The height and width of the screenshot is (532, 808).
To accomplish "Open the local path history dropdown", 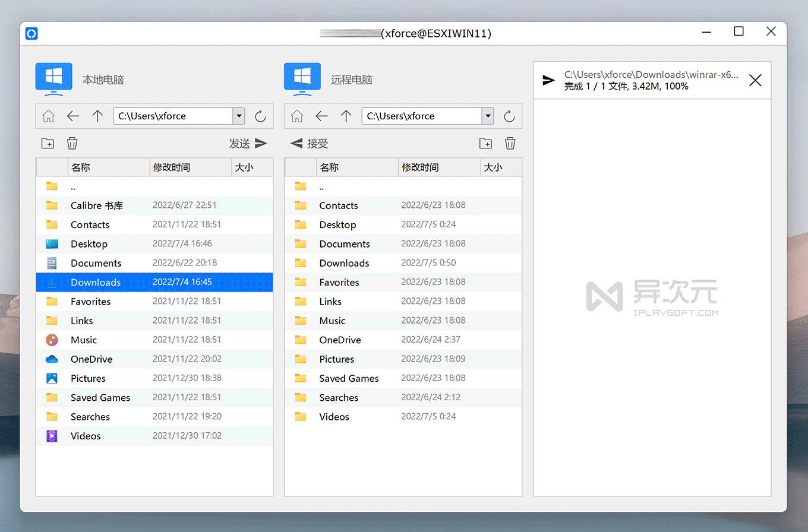I will pos(239,116).
